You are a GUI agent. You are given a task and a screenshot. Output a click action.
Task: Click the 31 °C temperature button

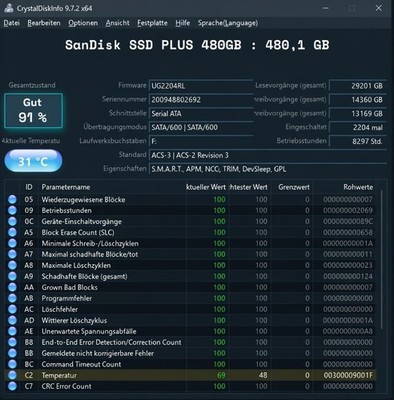[x=33, y=161]
